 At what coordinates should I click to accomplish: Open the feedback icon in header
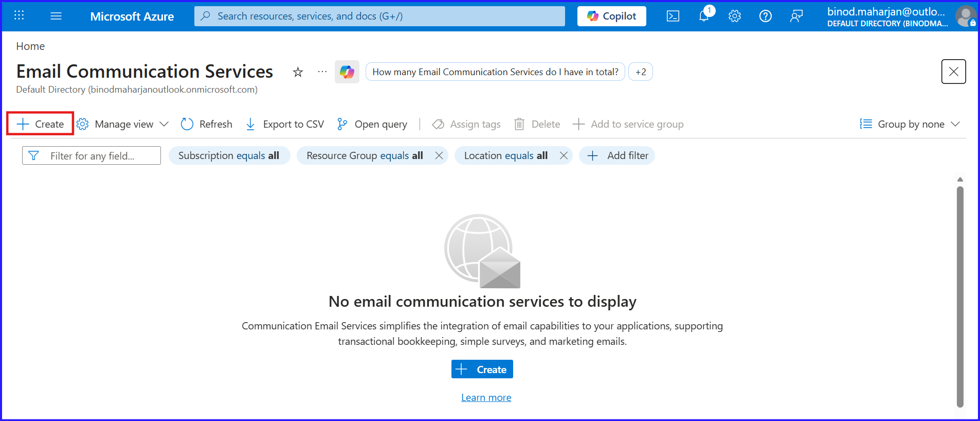pyautogui.click(x=796, y=16)
